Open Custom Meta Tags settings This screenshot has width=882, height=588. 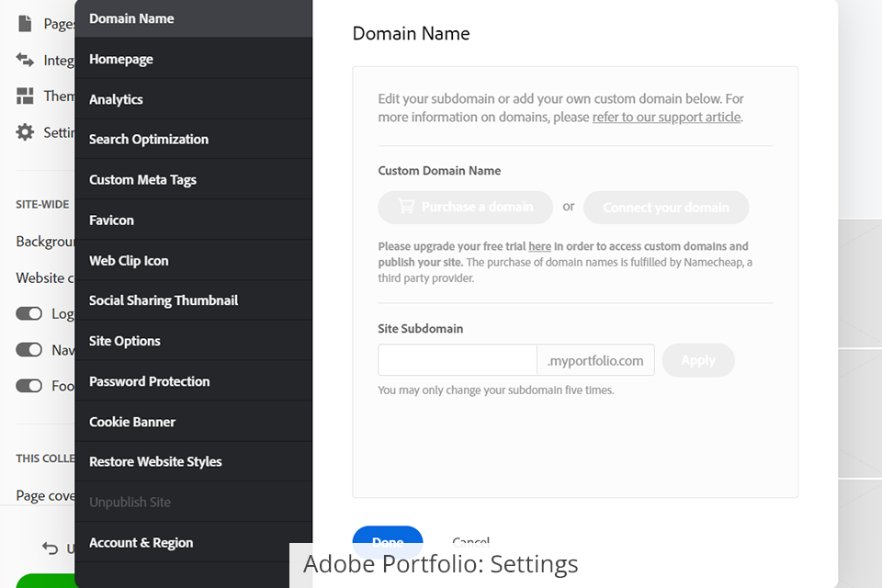[x=194, y=180]
